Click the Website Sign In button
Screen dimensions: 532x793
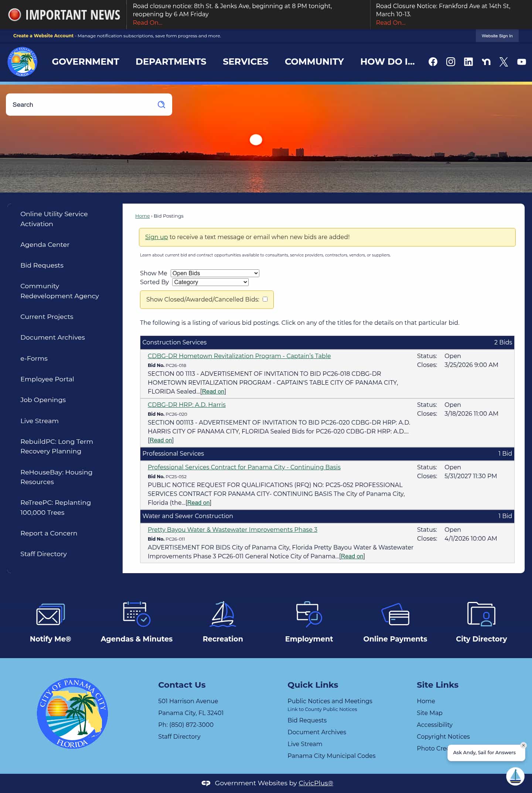click(x=497, y=36)
